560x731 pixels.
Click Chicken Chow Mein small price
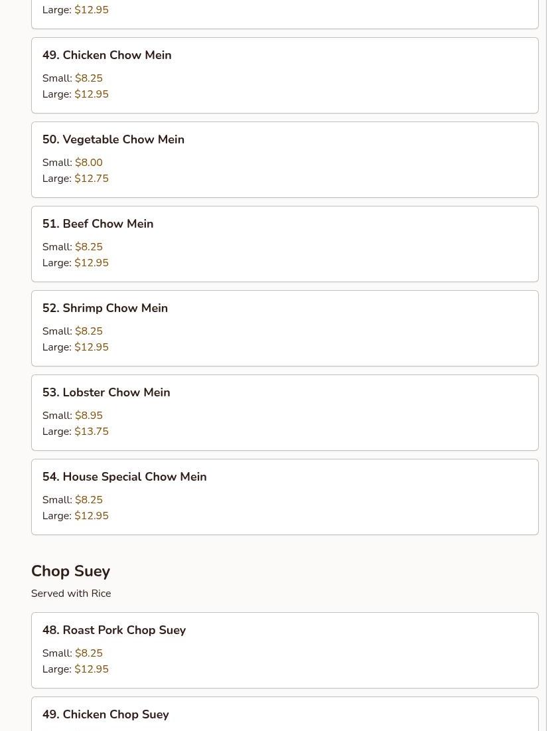click(x=89, y=78)
